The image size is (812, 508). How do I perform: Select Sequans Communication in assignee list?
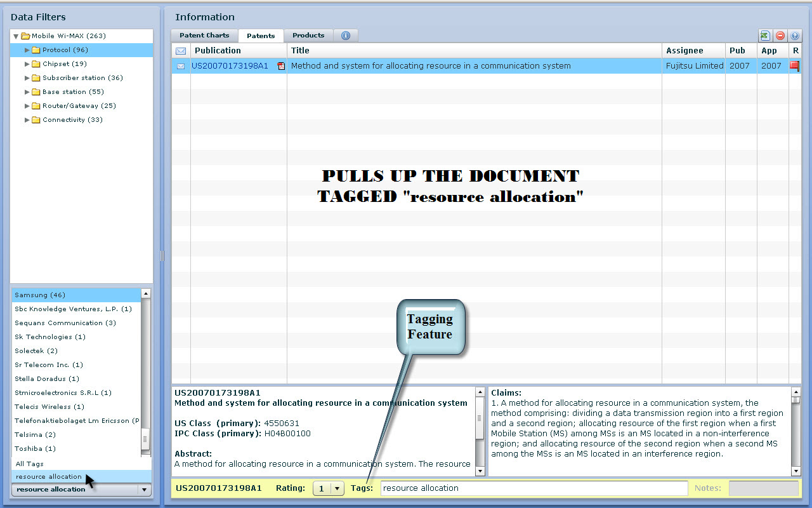click(x=65, y=323)
